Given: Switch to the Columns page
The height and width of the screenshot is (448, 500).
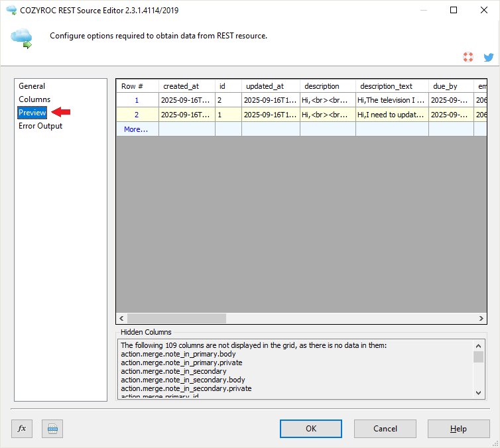Looking at the screenshot, I should (34, 99).
